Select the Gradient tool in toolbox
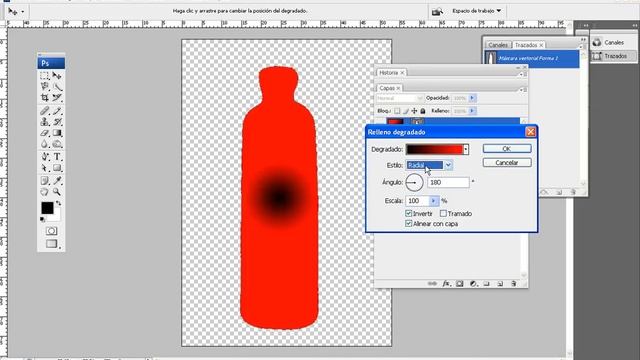 click(x=57, y=133)
